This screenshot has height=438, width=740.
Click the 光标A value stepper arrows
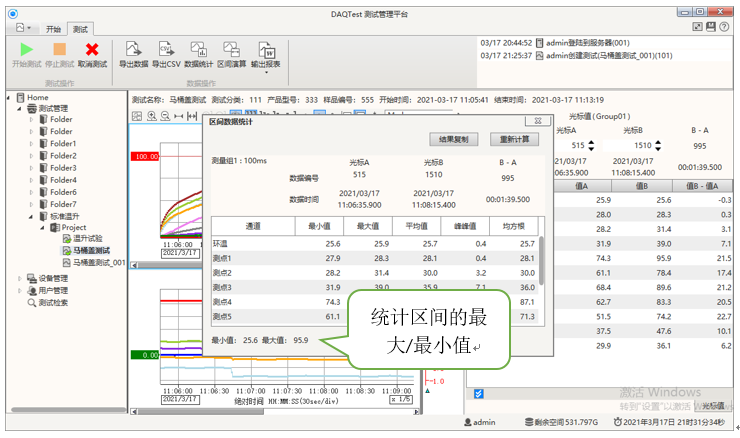point(591,145)
